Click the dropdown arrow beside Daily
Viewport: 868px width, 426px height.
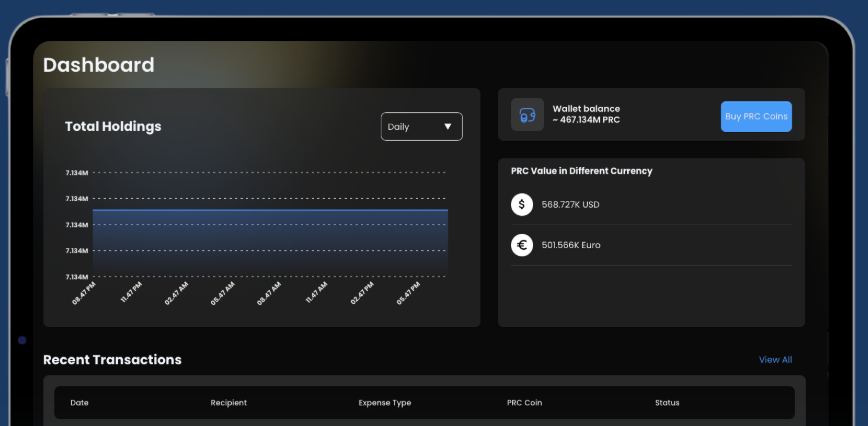pos(448,127)
